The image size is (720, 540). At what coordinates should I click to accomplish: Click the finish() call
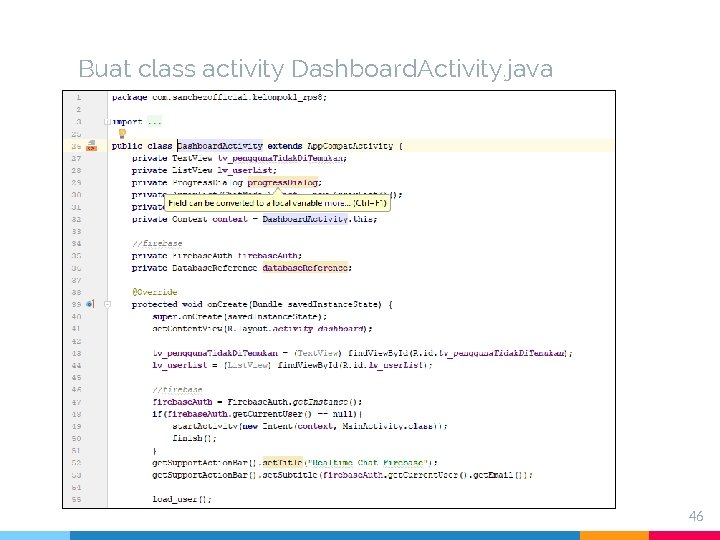click(x=194, y=438)
